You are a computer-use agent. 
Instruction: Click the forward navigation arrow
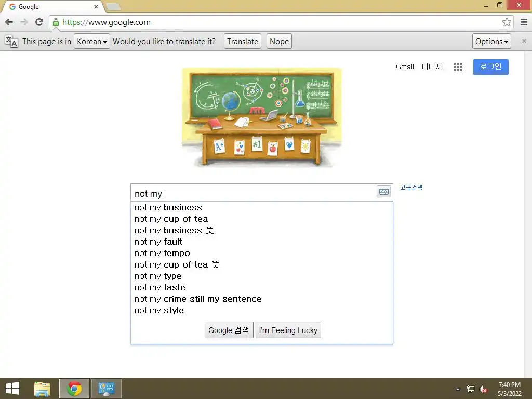coord(24,22)
